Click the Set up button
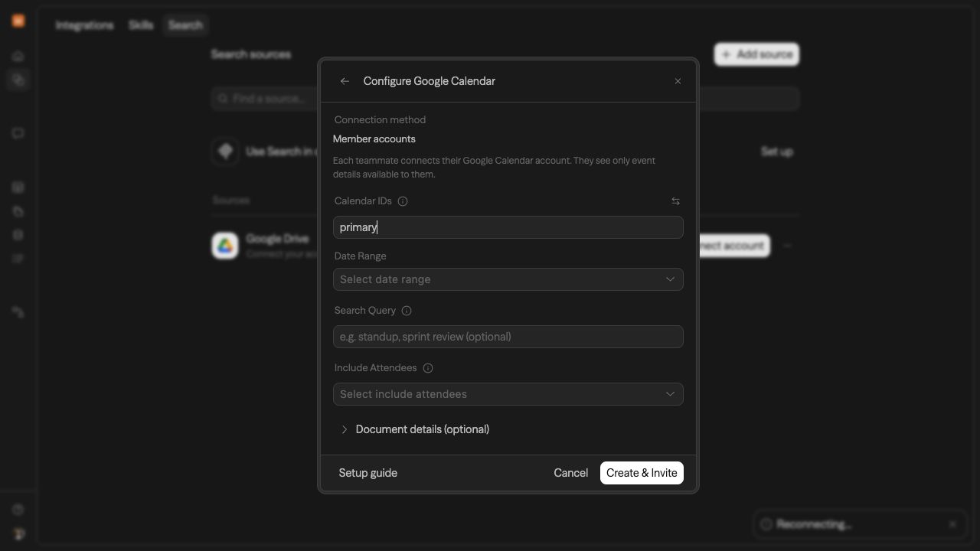The height and width of the screenshot is (551, 980). (776, 152)
